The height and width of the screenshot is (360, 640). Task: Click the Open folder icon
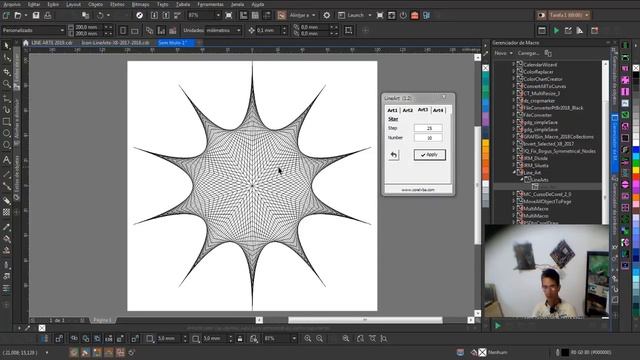[18, 16]
